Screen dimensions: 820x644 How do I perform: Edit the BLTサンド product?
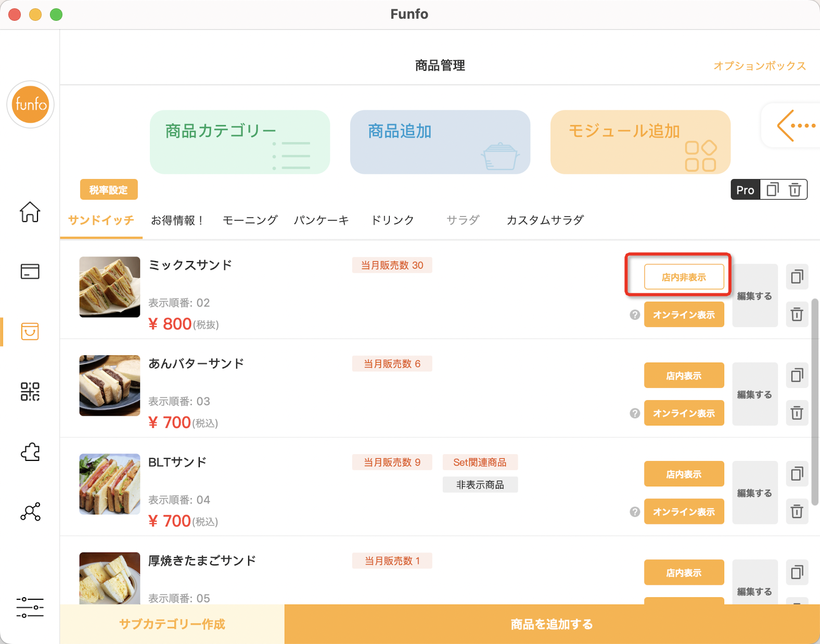754,493
